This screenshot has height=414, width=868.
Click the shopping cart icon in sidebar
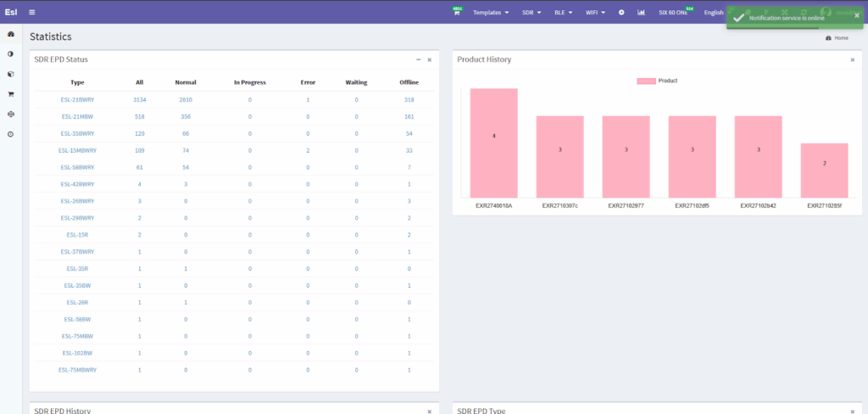[10, 94]
